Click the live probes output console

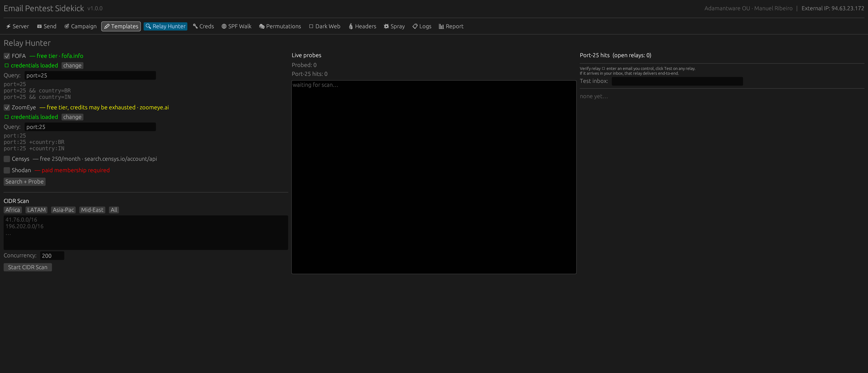pos(434,177)
